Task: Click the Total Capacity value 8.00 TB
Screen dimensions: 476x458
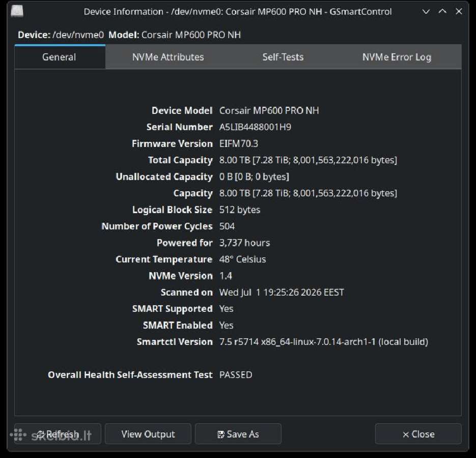Action: pos(308,160)
